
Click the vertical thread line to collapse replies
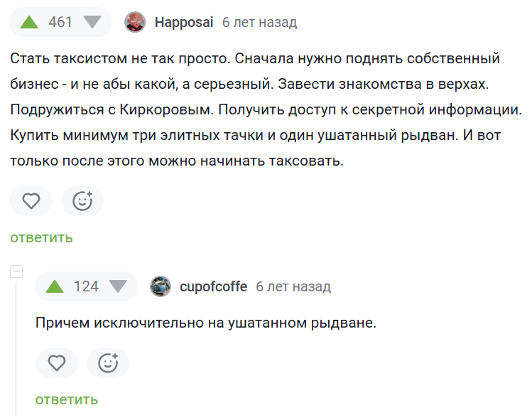click(x=16, y=347)
